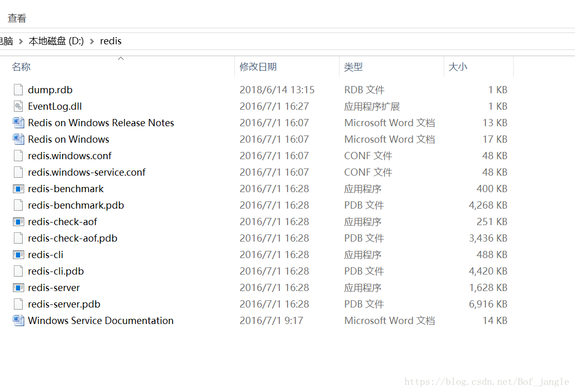This screenshot has width=575, height=392.
Task: Select the redis-server application name
Action: click(x=54, y=288)
